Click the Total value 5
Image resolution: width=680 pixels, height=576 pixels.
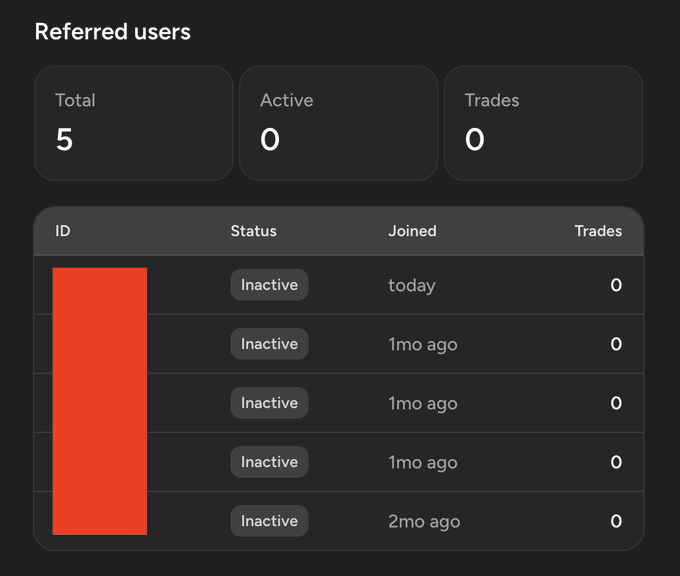pos(64,140)
